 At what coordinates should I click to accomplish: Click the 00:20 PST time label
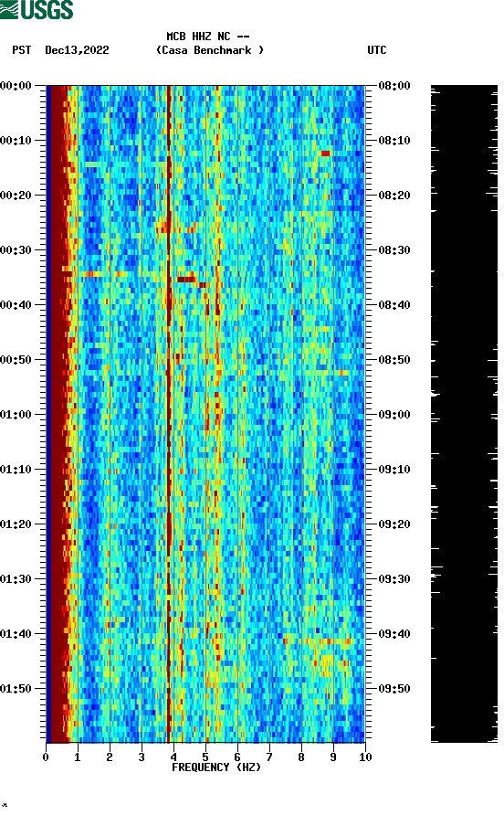16,195
